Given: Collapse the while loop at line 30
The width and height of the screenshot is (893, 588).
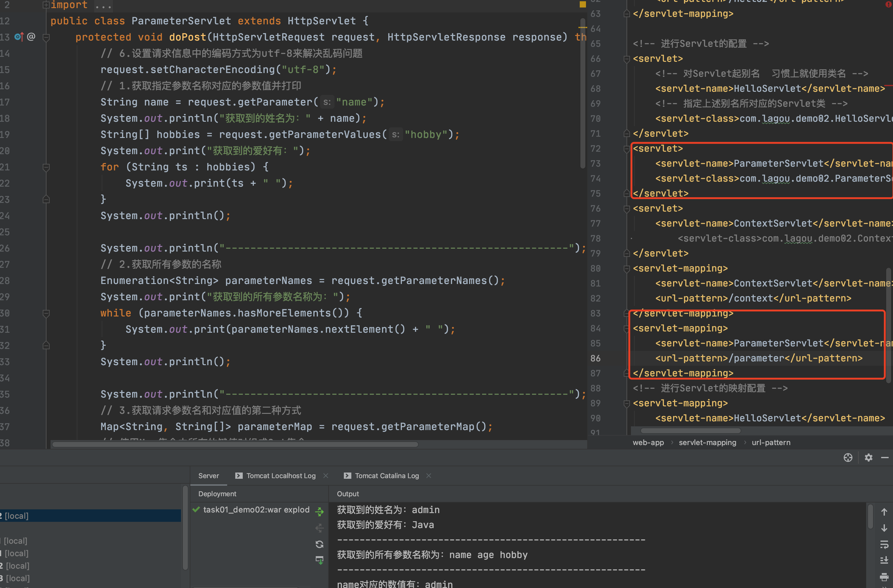Looking at the screenshot, I should 46,313.
